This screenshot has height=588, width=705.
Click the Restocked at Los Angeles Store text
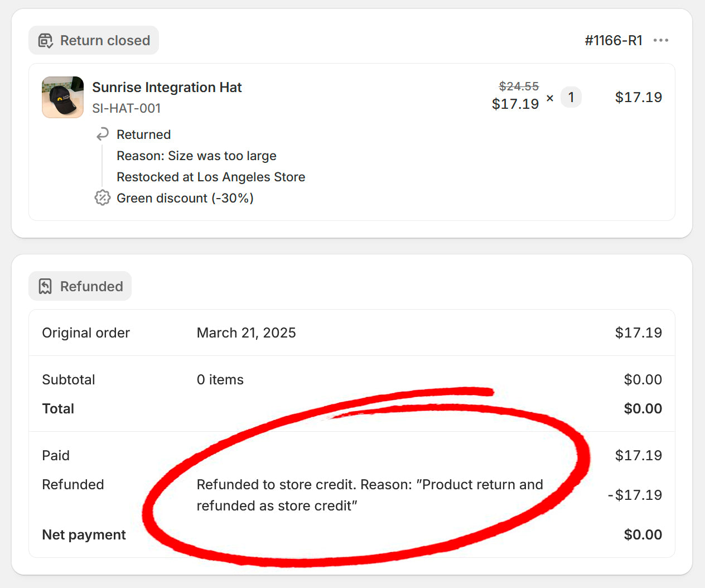coord(211,177)
